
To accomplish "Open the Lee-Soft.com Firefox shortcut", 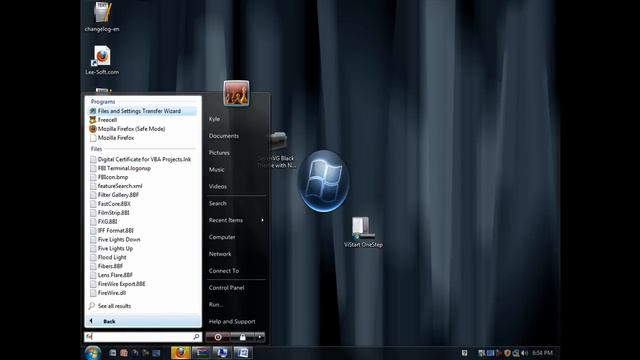I will coord(102,60).
